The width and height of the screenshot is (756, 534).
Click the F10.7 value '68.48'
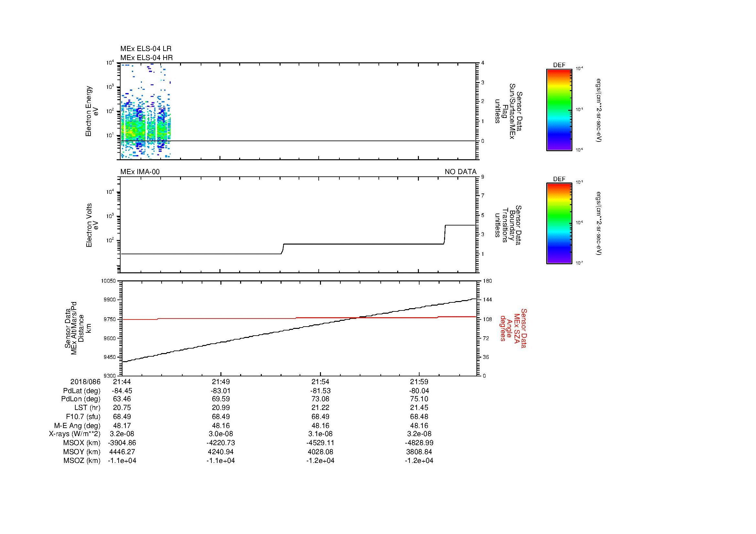(x=419, y=417)
